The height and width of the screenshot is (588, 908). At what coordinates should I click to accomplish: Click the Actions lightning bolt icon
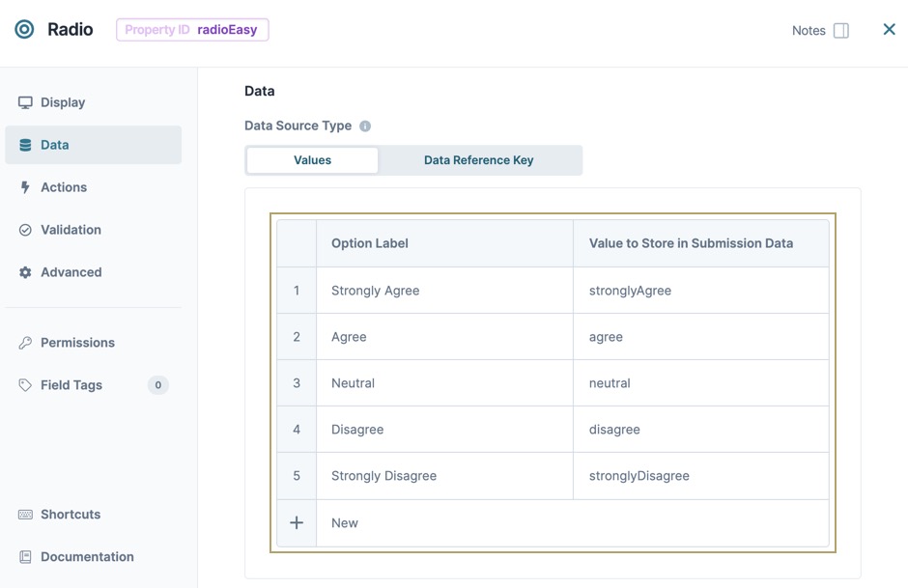coord(25,187)
